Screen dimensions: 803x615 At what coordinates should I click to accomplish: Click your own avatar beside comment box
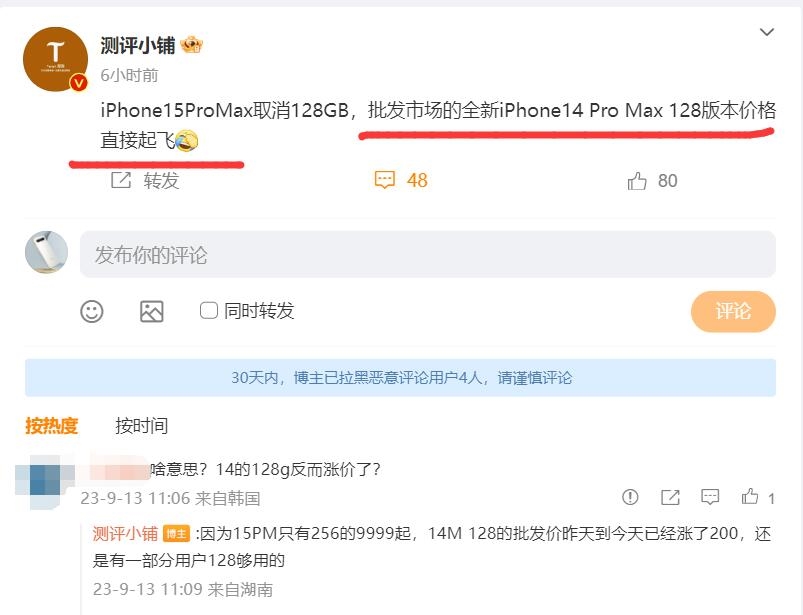(x=47, y=252)
